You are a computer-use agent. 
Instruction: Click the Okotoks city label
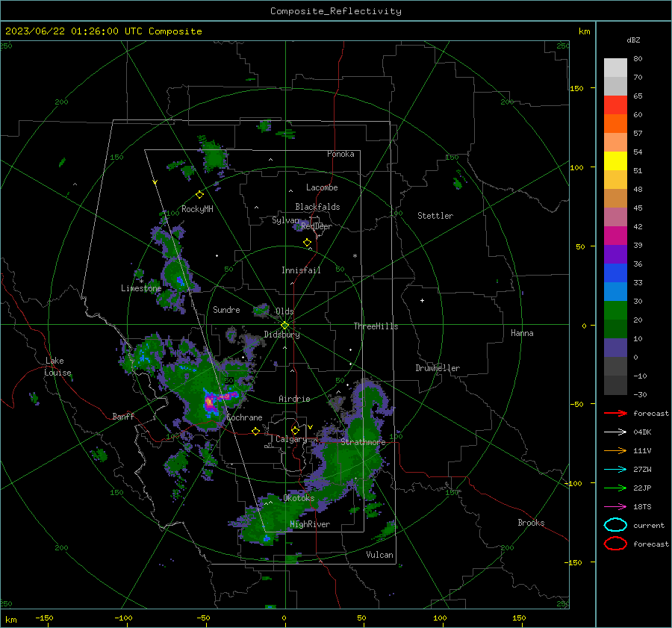coord(299,498)
